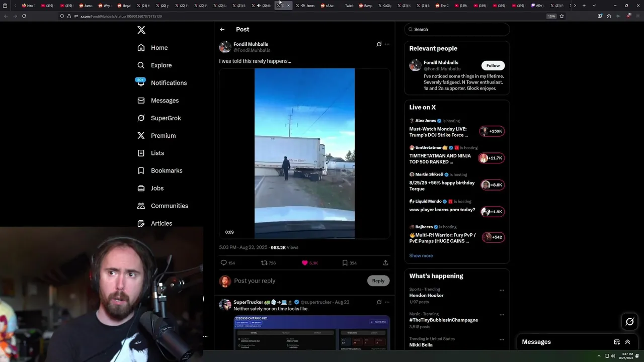This screenshot has height=362, width=644.
Task: Open the taskbar clock showing 3:47 PM
Action: click(626, 356)
